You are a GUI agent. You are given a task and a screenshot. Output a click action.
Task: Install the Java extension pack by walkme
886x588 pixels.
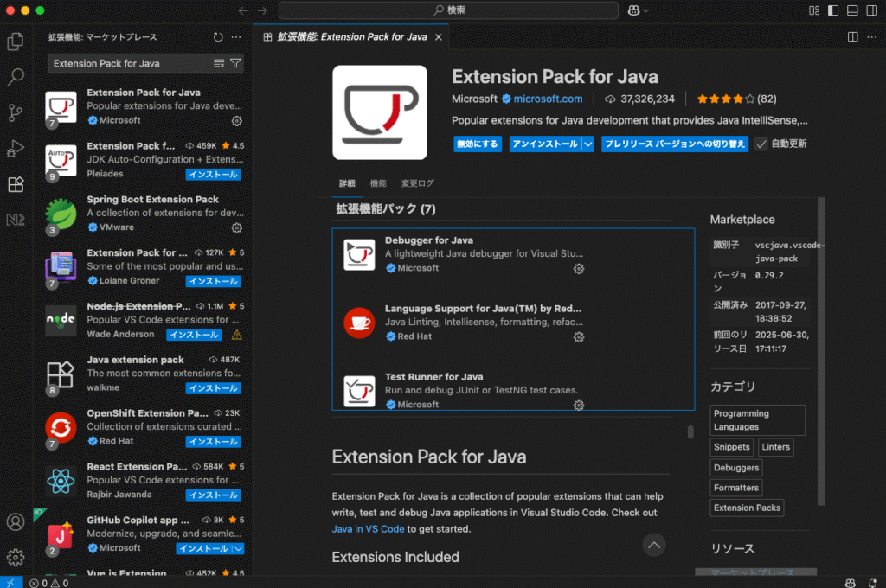click(214, 388)
